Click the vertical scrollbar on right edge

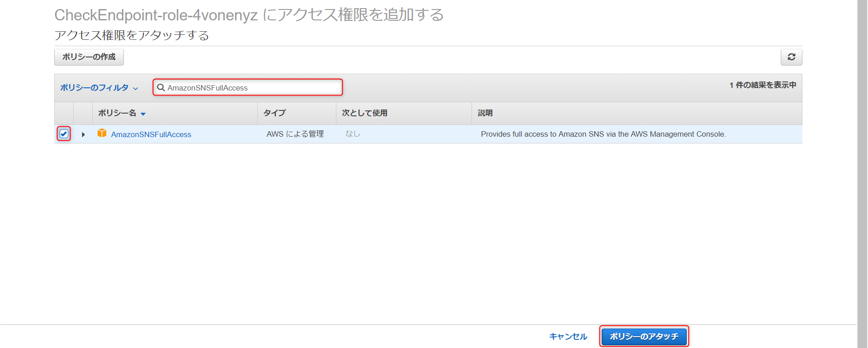(x=862, y=174)
